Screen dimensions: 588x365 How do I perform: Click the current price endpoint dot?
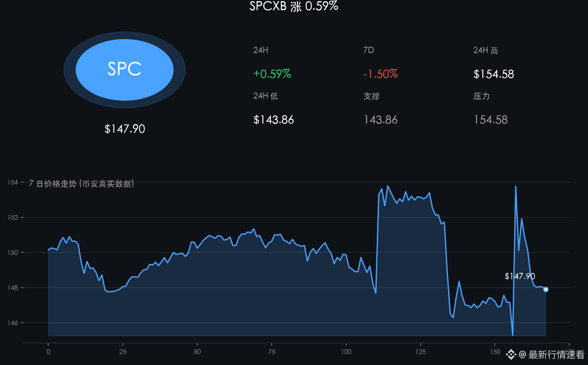pyautogui.click(x=546, y=289)
